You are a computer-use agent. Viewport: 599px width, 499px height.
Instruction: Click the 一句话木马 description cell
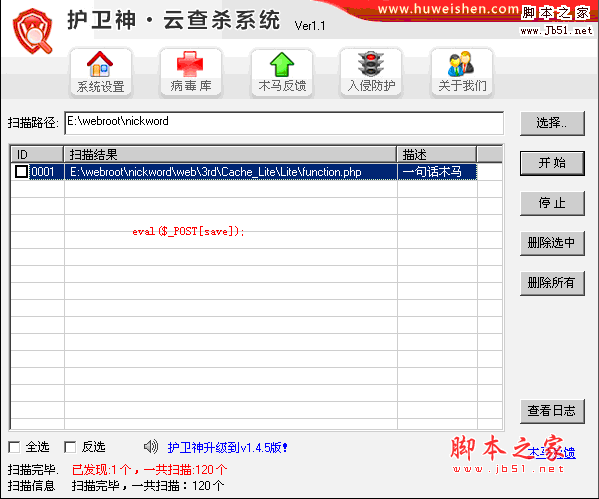(437, 172)
